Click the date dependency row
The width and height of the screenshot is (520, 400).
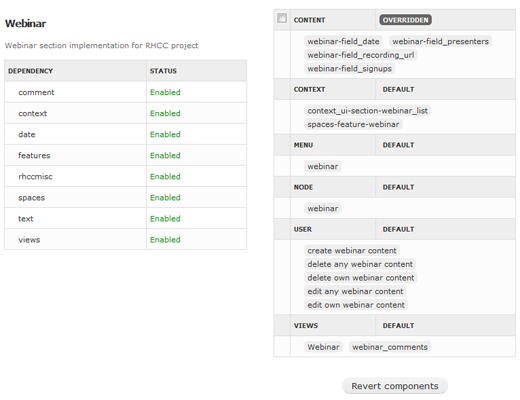125,134
